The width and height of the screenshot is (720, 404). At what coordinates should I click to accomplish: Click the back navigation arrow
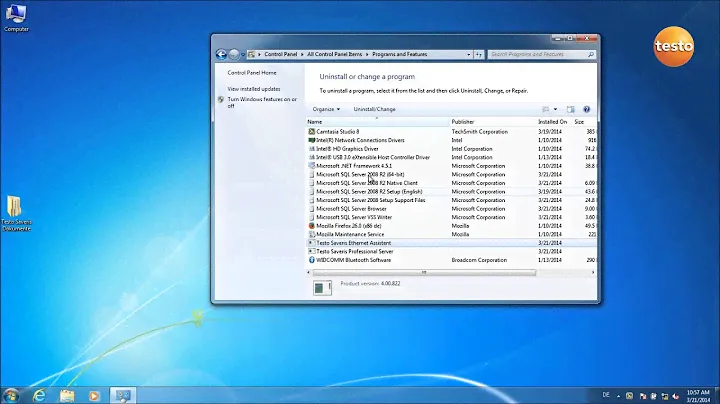coord(221,54)
